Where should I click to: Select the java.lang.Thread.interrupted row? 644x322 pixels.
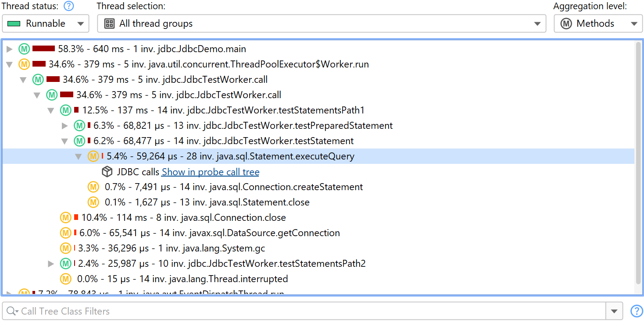pyautogui.click(x=182, y=279)
